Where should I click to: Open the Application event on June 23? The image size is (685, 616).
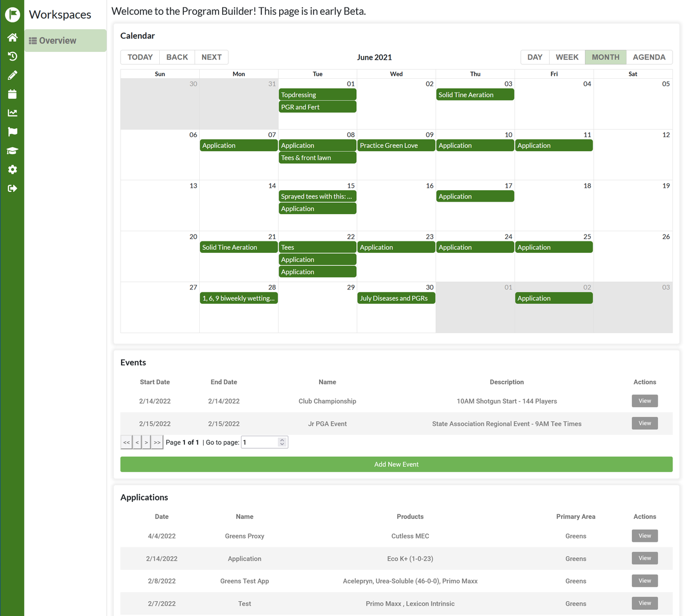(x=396, y=247)
